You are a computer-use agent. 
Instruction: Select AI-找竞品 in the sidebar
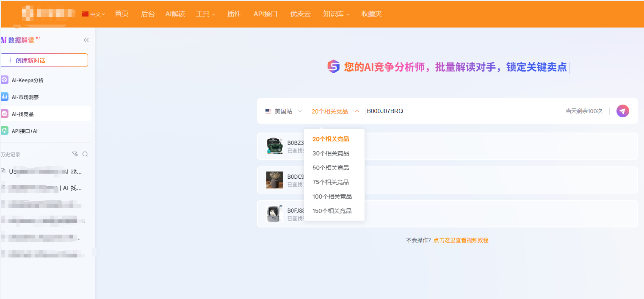(23, 114)
